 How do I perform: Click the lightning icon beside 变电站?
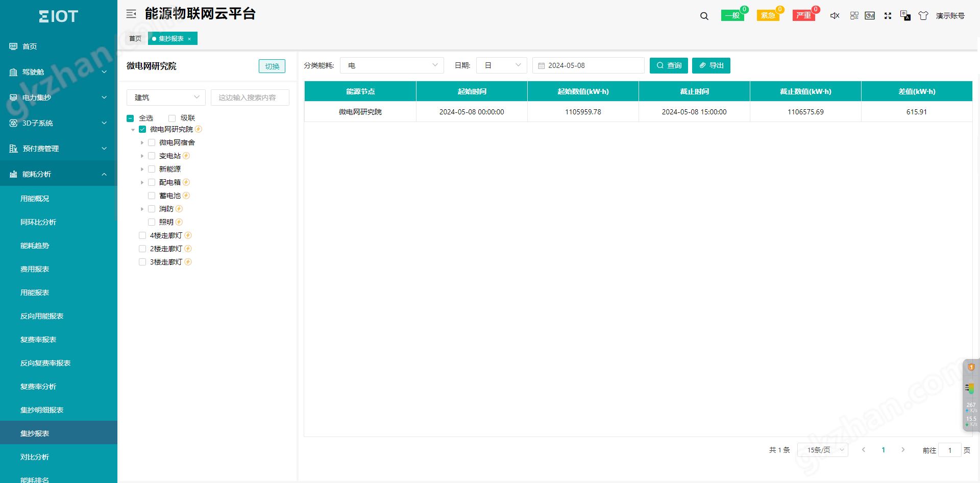point(186,156)
